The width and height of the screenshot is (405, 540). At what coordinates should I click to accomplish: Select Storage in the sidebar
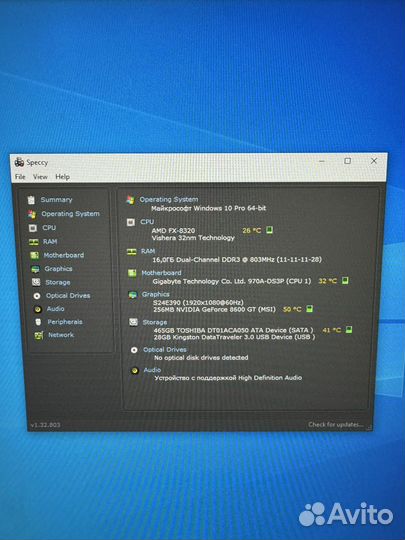[58, 282]
